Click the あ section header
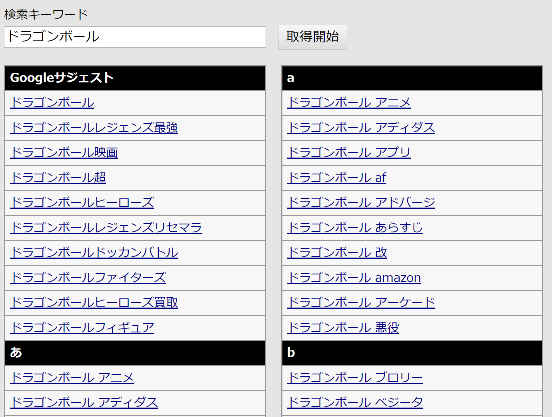The width and height of the screenshot is (552, 417). (x=135, y=353)
